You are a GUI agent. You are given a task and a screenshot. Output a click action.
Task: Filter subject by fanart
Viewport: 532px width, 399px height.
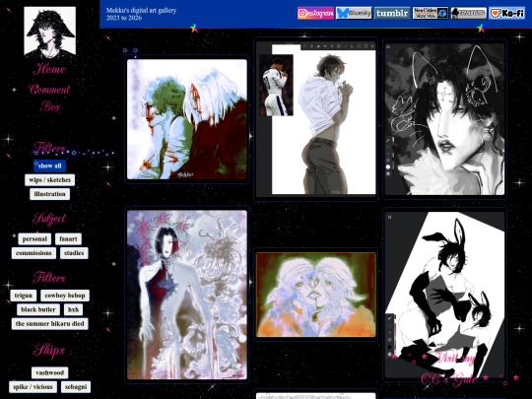coord(68,238)
